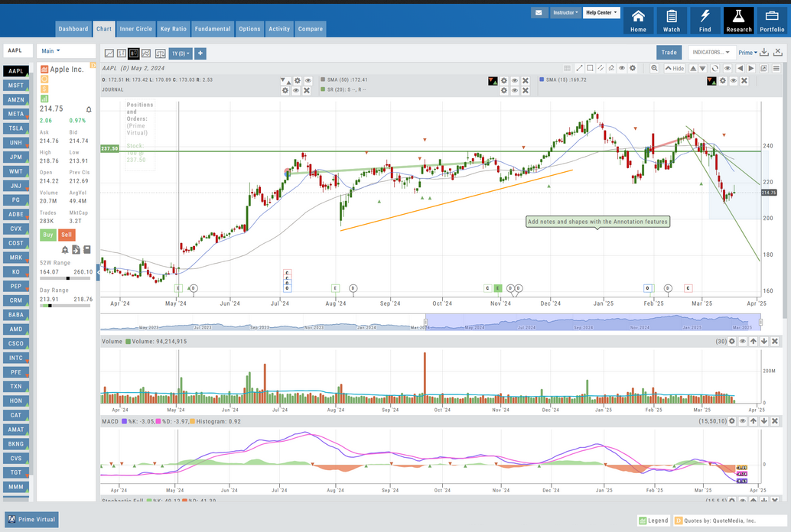Select the trend line drawing tool
The image size is (791, 532).
click(x=579, y=68)
